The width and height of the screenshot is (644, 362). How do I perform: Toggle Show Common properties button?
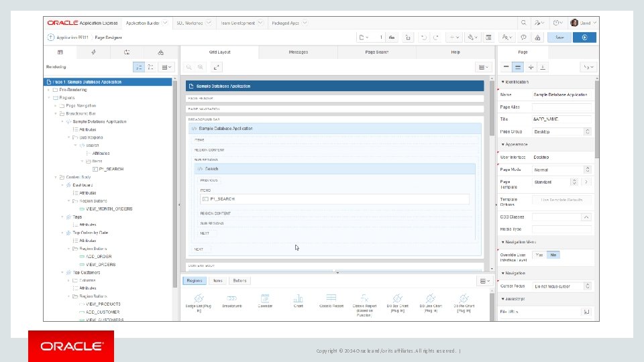pos(506,67)
